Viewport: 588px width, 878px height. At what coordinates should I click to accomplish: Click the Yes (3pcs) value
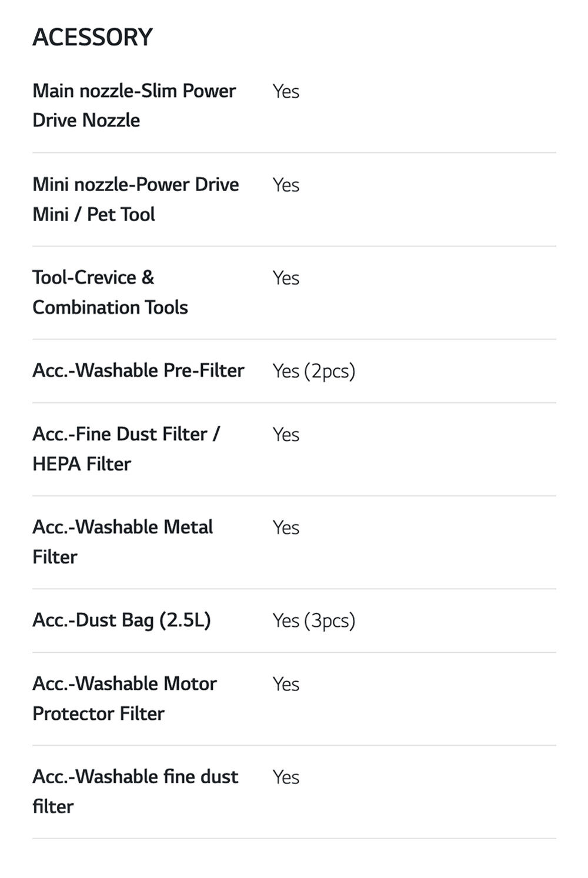[x=314, y=620]
